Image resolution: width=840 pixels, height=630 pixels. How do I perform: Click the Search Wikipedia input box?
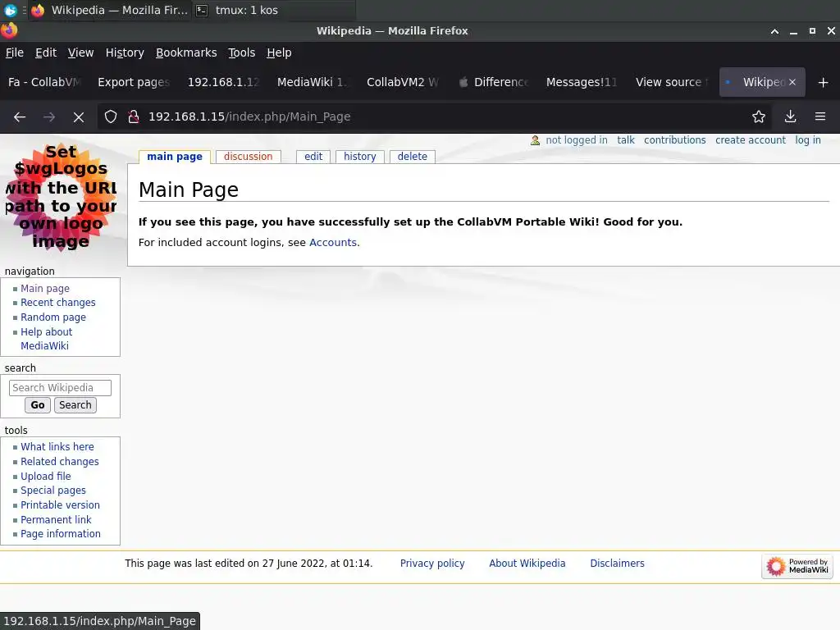[60, 388]
